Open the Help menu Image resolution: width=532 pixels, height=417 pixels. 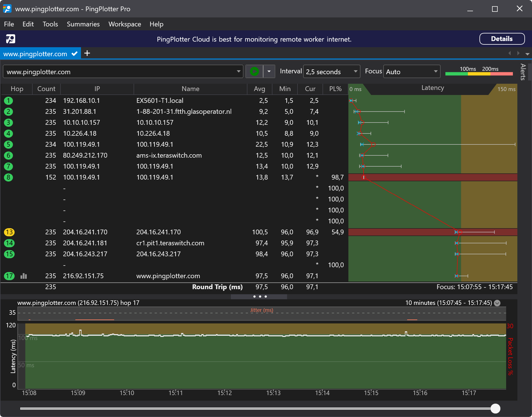click(x=156, y=24)
